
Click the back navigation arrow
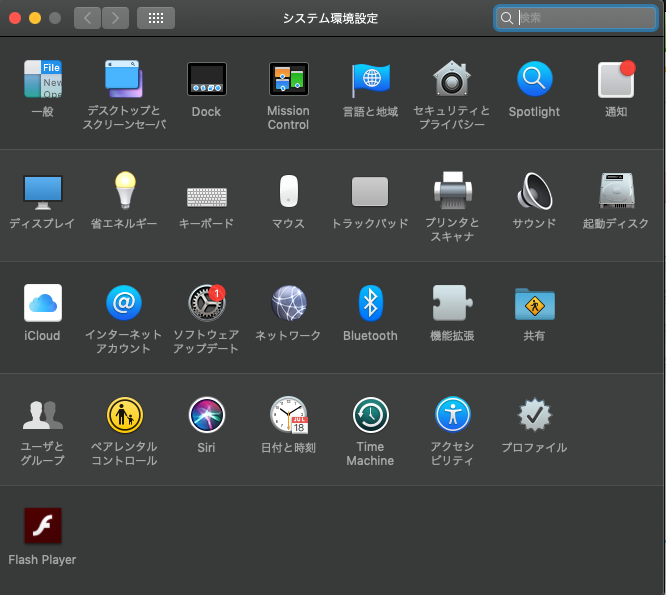(x=87, y=18)
